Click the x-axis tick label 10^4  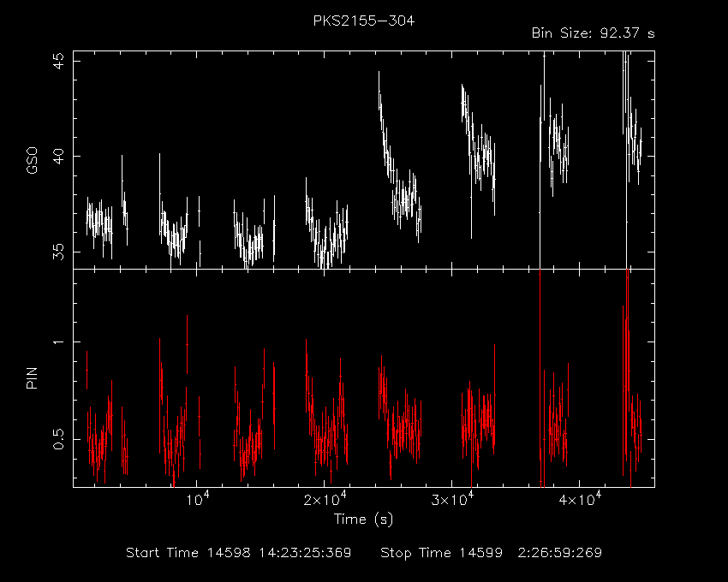pyautogui.click(x=197, y=499)
